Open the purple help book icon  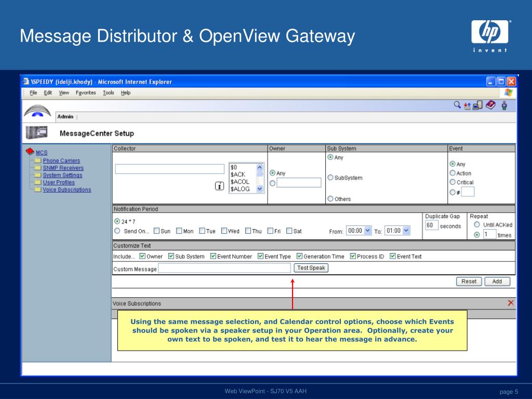pos(490,105)
